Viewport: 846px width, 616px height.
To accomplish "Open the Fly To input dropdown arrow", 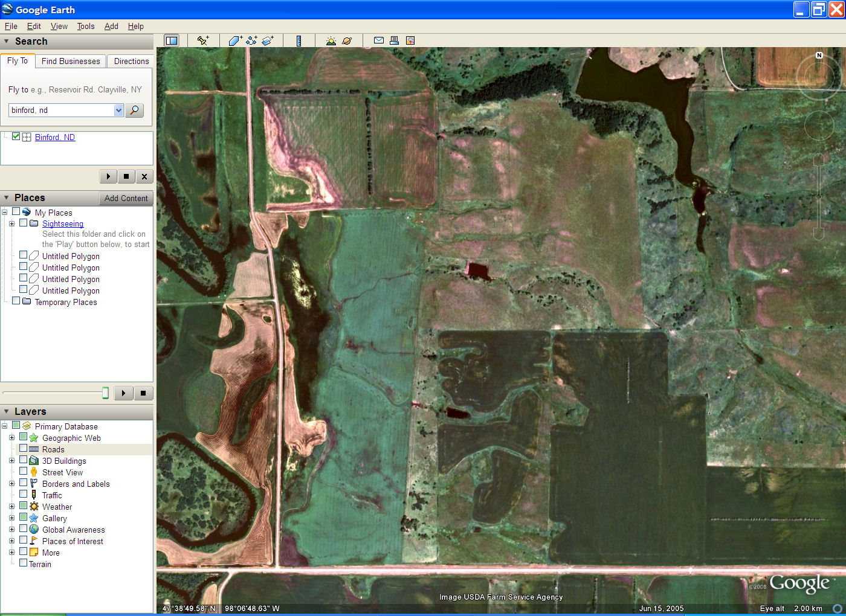I will [118, 110].
